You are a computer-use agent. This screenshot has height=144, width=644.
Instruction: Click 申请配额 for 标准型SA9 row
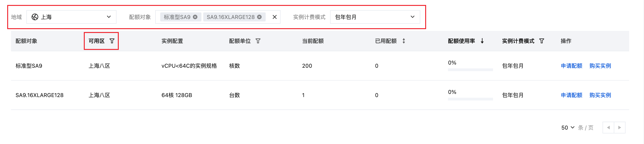[x=571, y=66]
